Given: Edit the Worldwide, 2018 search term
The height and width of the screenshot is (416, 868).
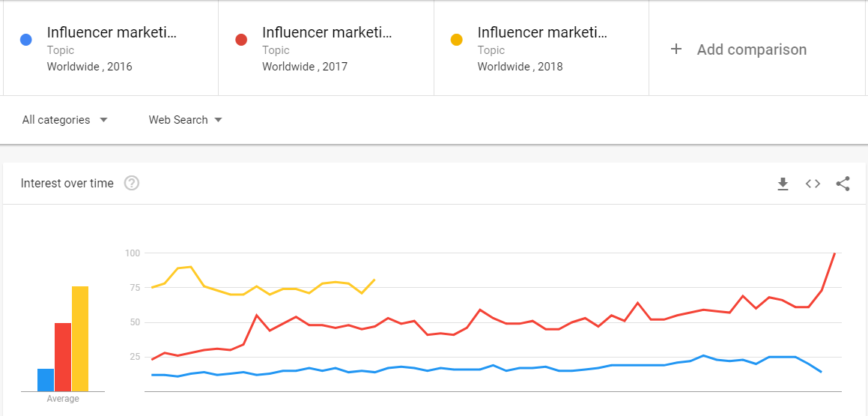Looking at the screenshot, I should (542, 33).
